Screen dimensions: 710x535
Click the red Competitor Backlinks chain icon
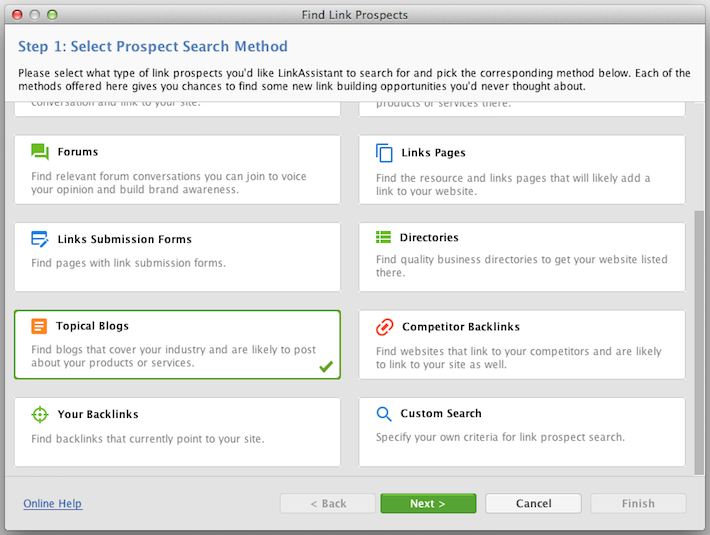pos(384,327)
